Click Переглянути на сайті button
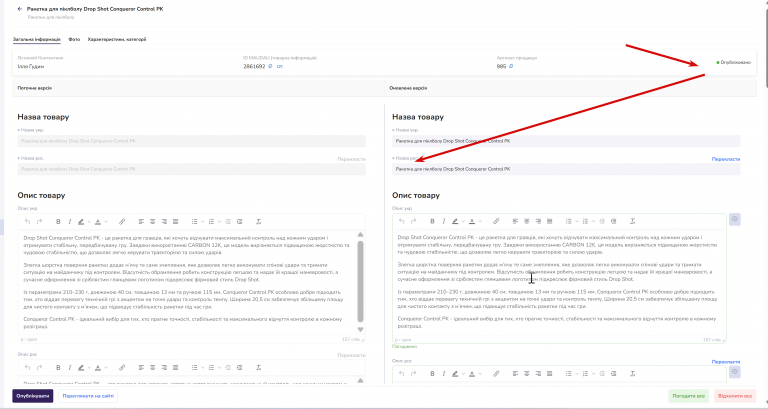768x409 pixels. [x=88, y=396]
